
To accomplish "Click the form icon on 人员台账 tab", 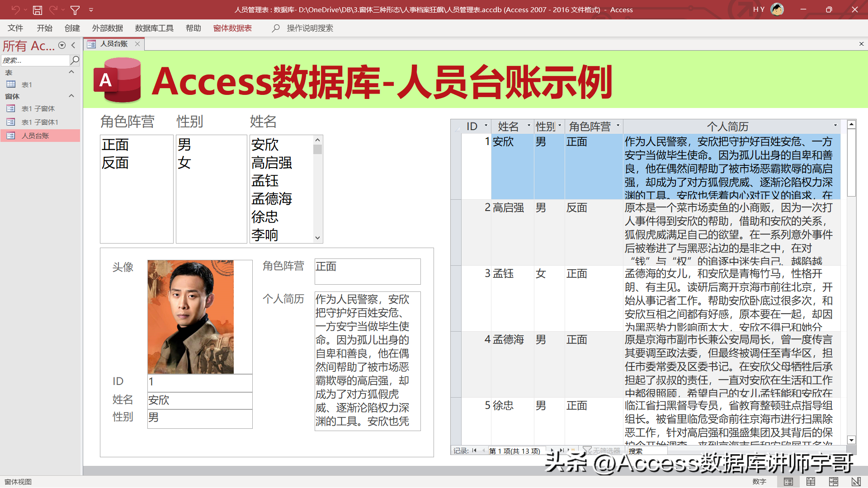I will [91, 44].
